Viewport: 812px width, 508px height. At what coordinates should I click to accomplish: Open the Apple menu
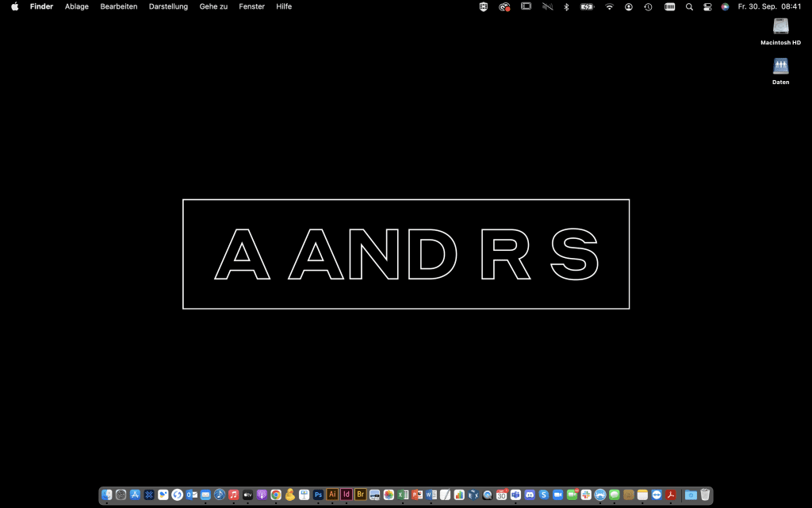14,6
